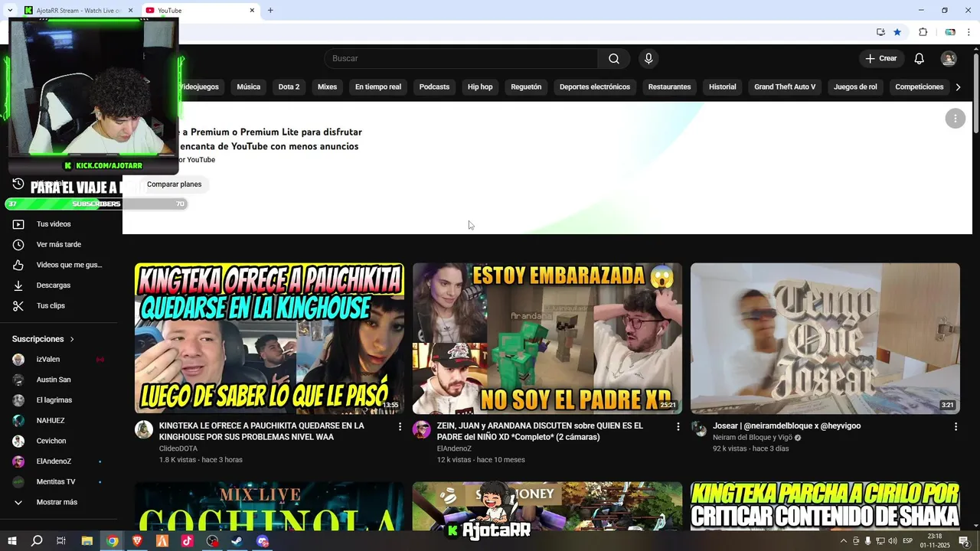Open the Chrome tab search dropdown arrow
980x551 pixels.
pyautogui.click(x=10, y=11)
